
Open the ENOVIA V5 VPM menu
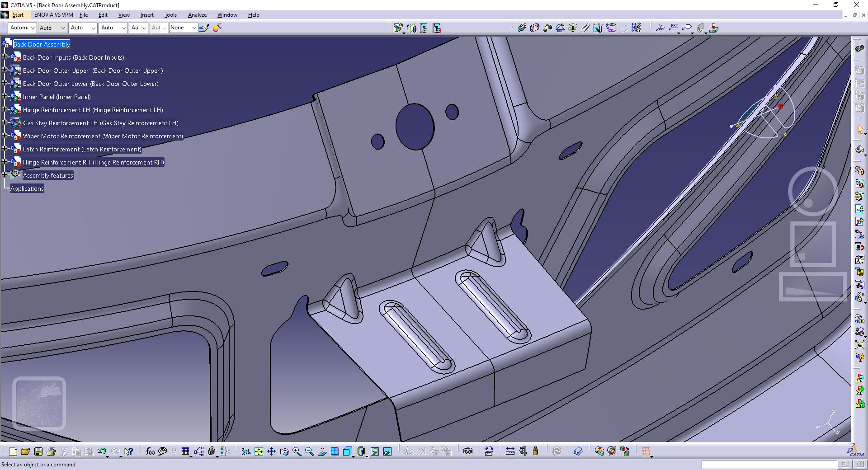pos(54,15)
